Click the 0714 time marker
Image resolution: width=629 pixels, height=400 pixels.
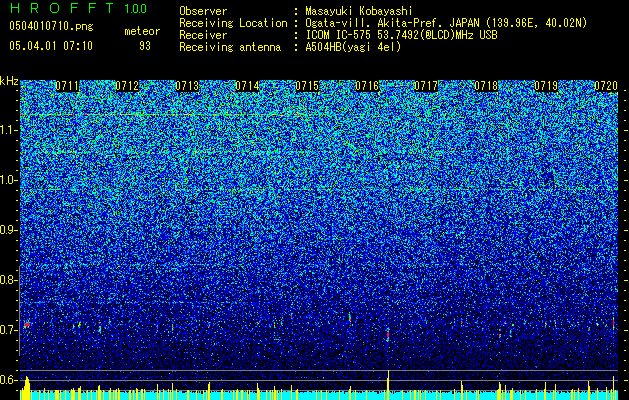point(247,86)
